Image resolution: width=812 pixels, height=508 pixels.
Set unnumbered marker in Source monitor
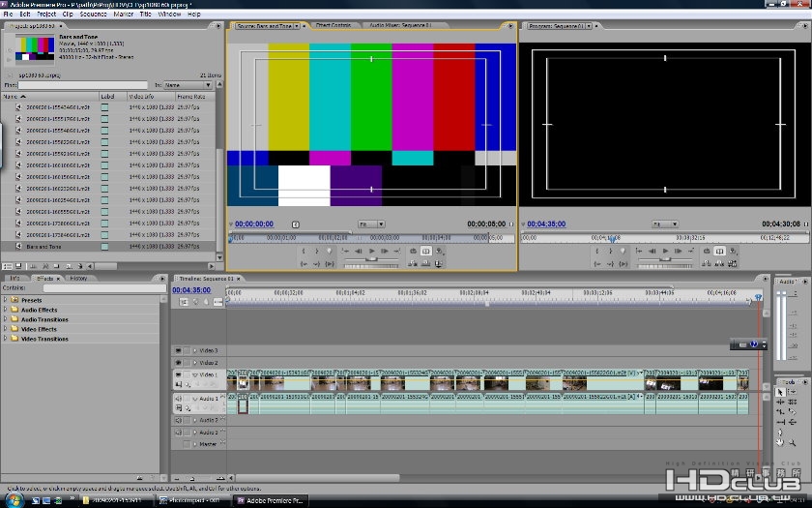coord(329,251)
